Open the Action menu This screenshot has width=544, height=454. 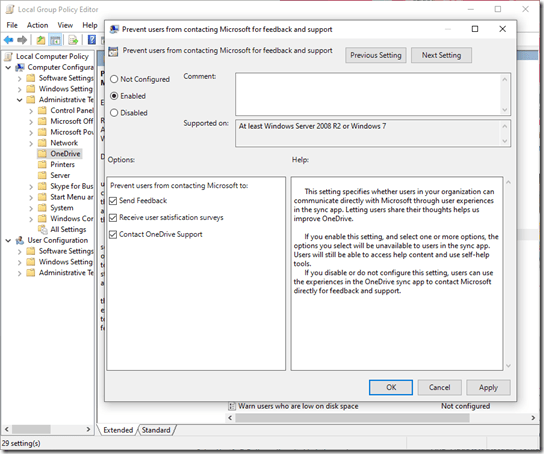click(x=37, y=25)
